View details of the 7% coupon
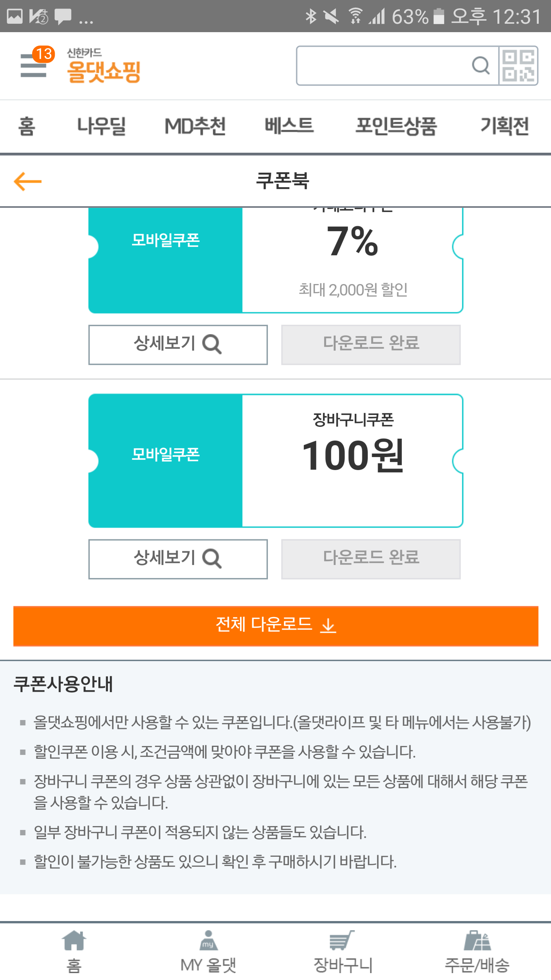Image resolution: width=551 pixels, height=980 pixels. [178, 345]
